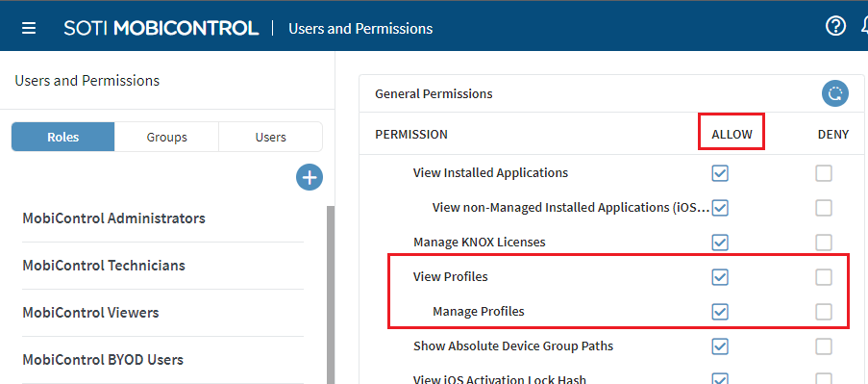The image size is (868, 384).
Task: Click the roles list scrollbar
Action: point(331,294)
